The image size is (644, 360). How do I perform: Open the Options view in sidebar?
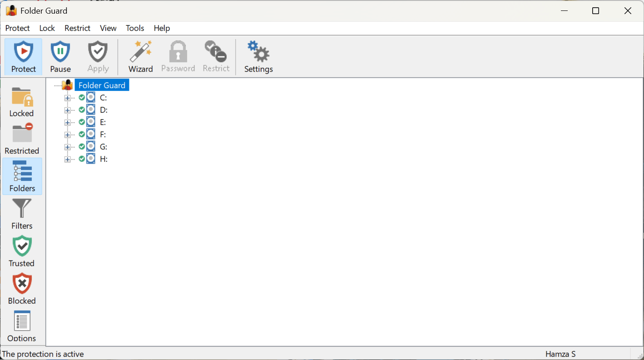[x=22, y=326]
